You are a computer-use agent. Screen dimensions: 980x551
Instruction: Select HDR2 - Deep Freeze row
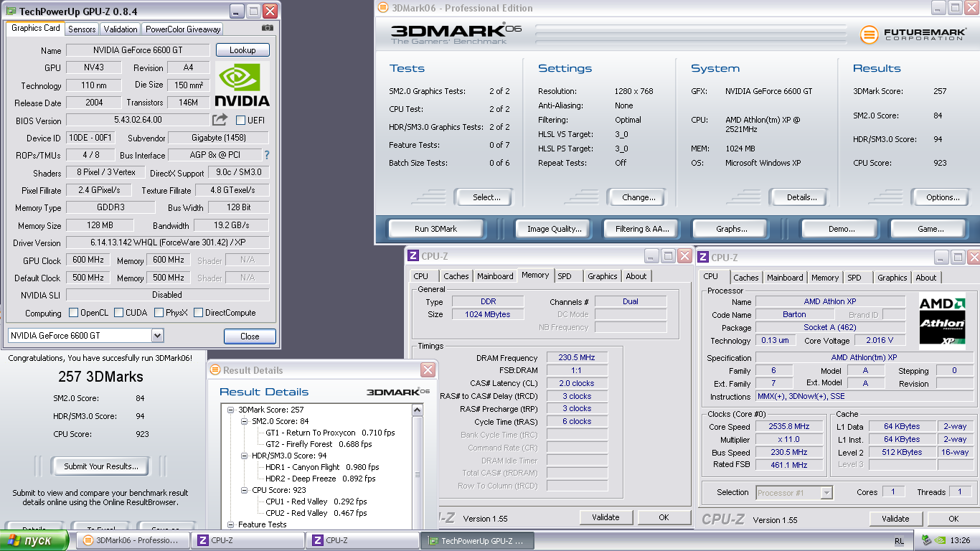tap(320, 479)
